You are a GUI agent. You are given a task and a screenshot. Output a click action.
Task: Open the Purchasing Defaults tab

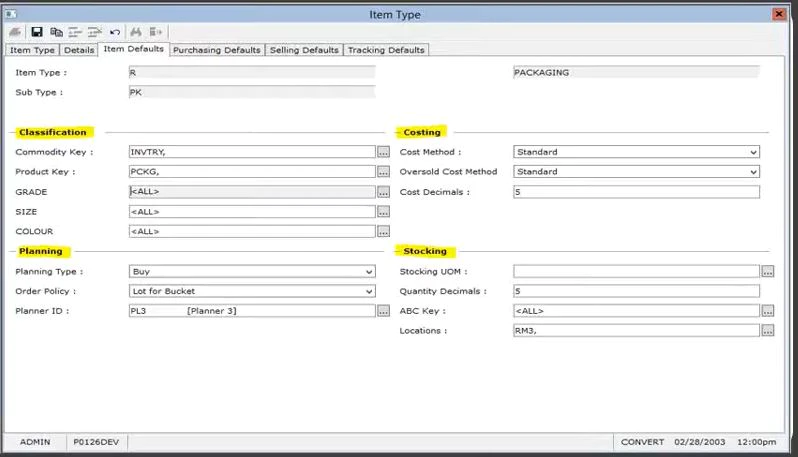click(x=216, y=50)
